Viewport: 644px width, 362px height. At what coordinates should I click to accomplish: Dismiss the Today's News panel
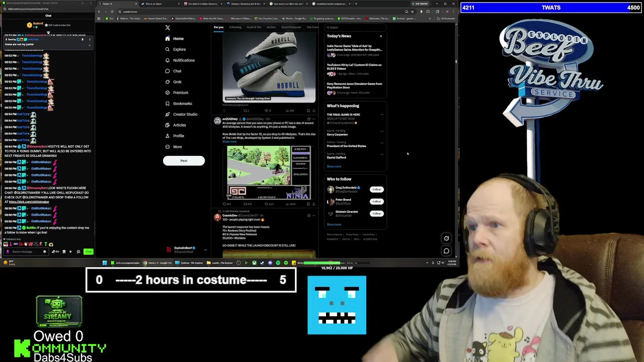click(381, 36)
